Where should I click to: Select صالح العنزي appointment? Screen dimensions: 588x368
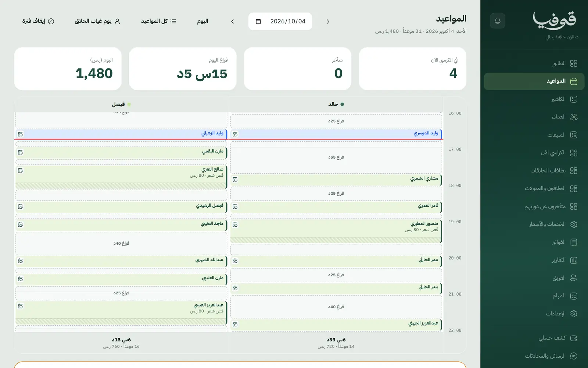[121, 177]
